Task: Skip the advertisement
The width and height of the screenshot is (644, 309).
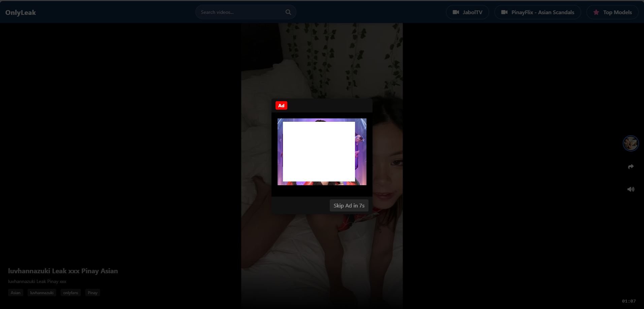Action: 349,205
